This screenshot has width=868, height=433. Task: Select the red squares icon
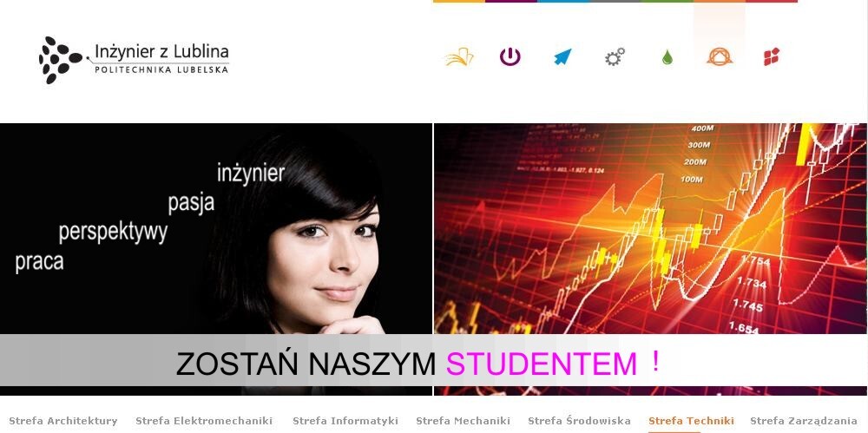(771, 56)
